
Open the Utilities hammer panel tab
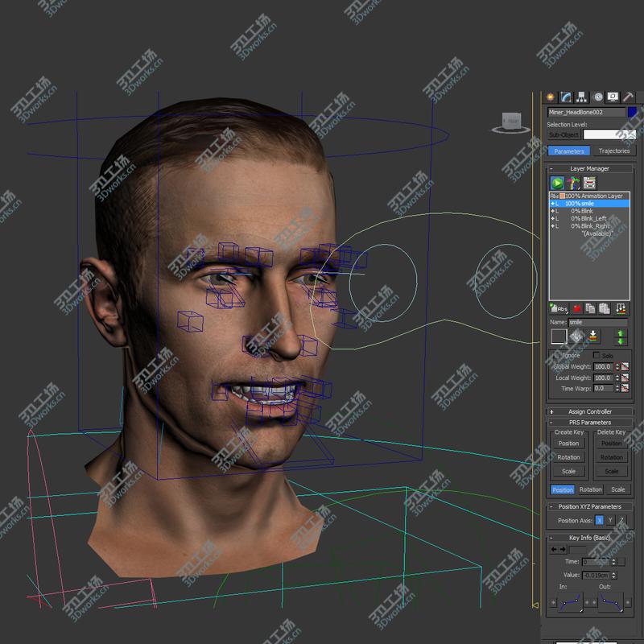click(628, 97)
